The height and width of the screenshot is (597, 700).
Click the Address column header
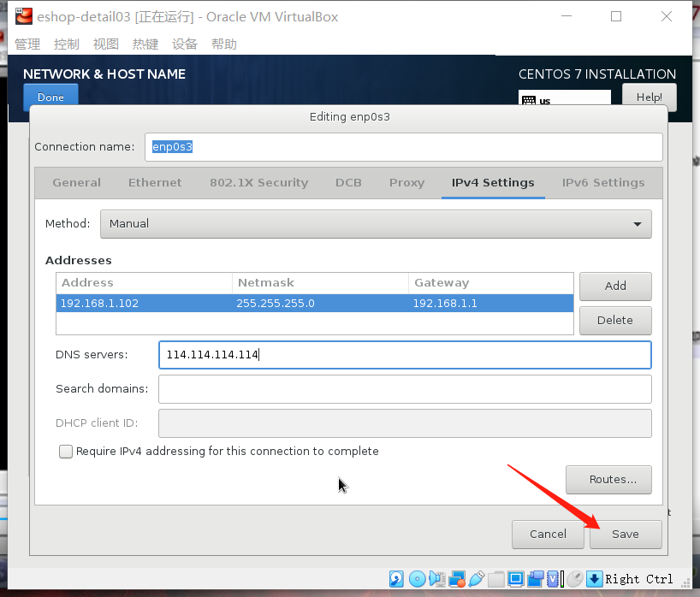pyautogui.click(x=144, y=283)
